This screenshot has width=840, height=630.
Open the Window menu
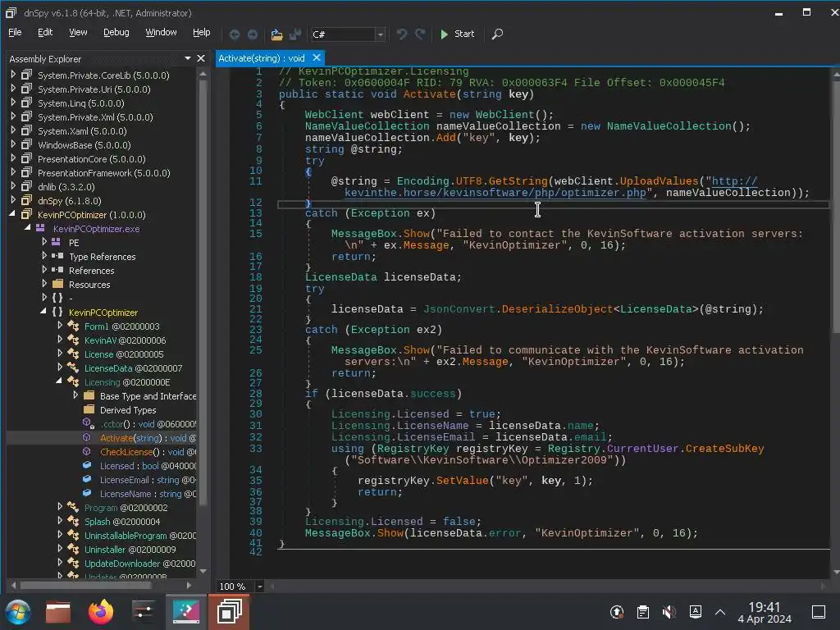161,32
